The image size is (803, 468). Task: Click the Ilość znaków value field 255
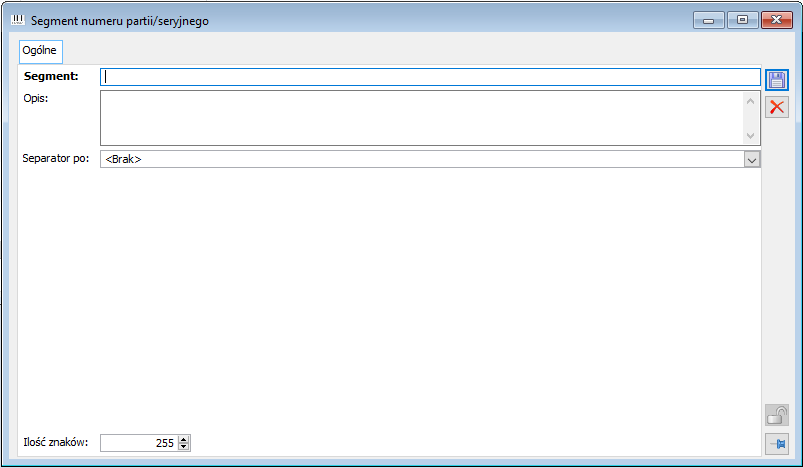click(139, 443)
